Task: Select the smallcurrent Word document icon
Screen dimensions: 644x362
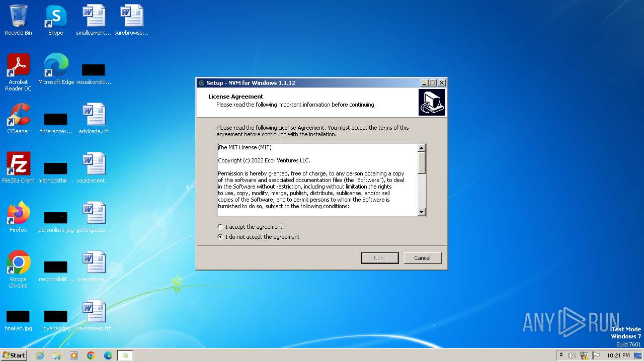Action: (94, 20)
